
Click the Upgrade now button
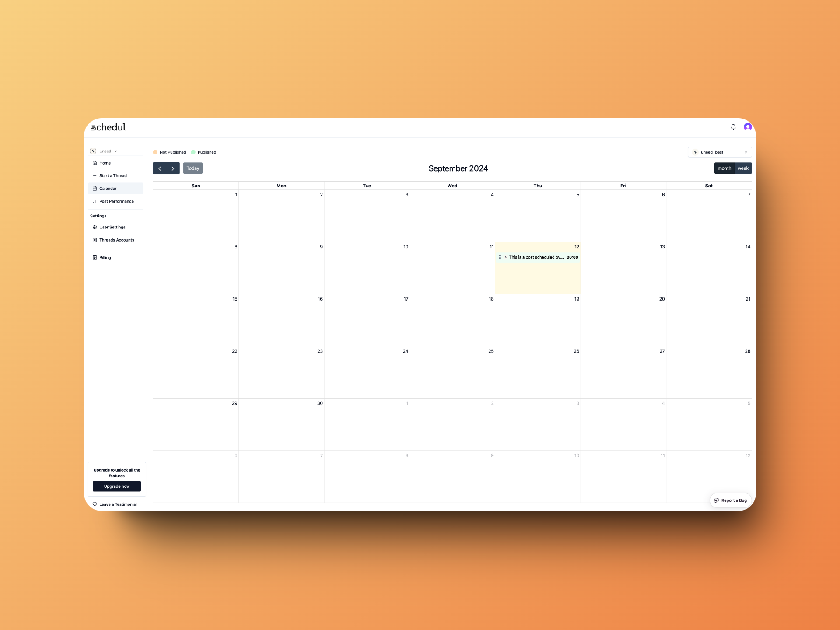pyautogui.click(x=116, y=486)
